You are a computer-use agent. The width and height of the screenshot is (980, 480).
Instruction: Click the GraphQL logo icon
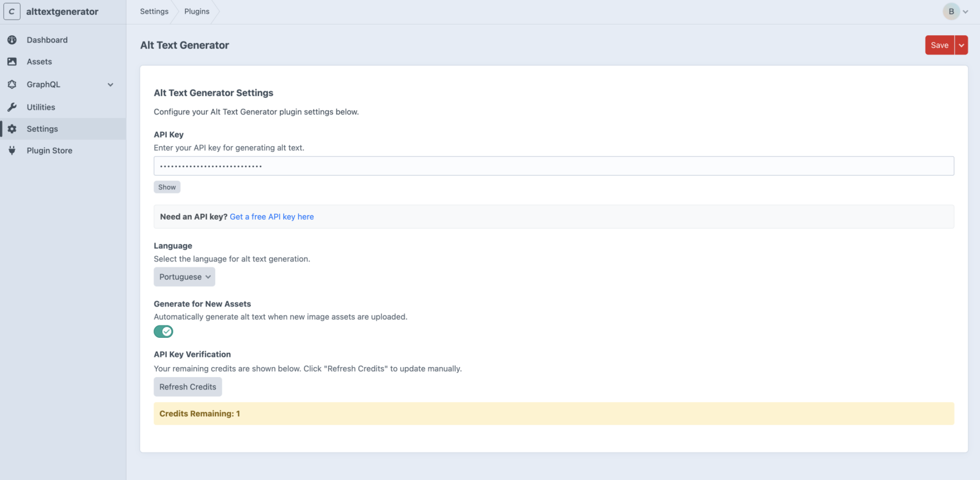tap(12, 84)
